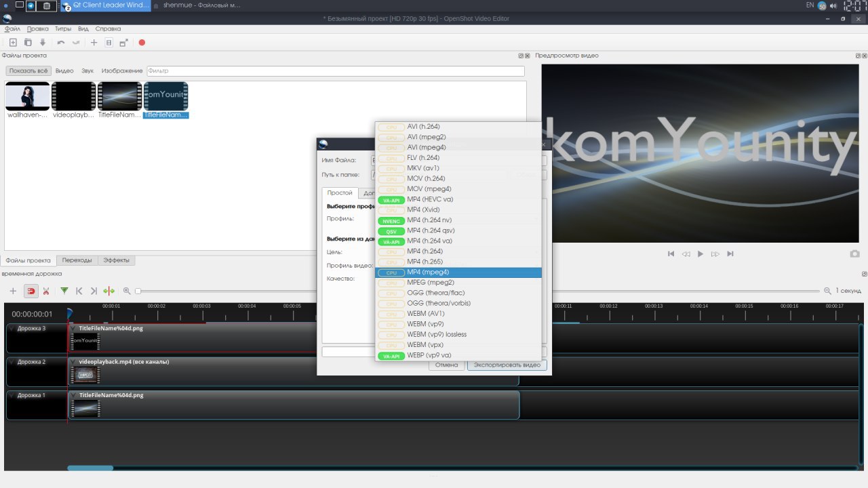This screenshot has height=488, width=868.
Task: Click the New Project toolbar icon
Action: [x=13, y=43]
